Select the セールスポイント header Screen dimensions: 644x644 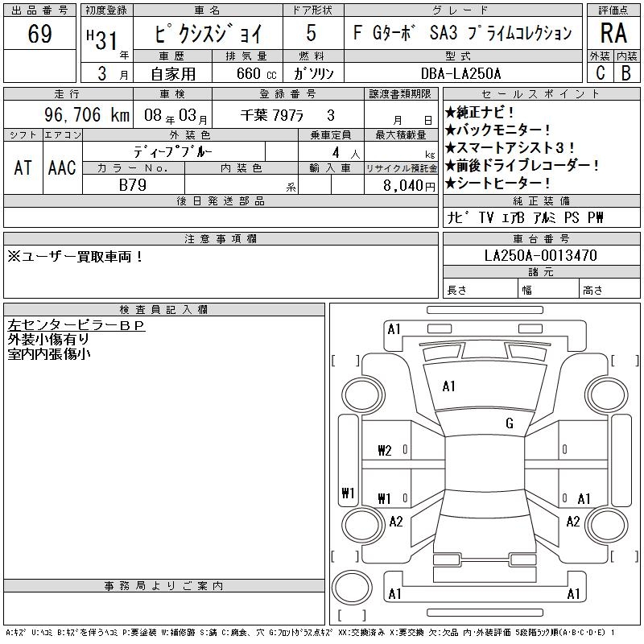541,94
